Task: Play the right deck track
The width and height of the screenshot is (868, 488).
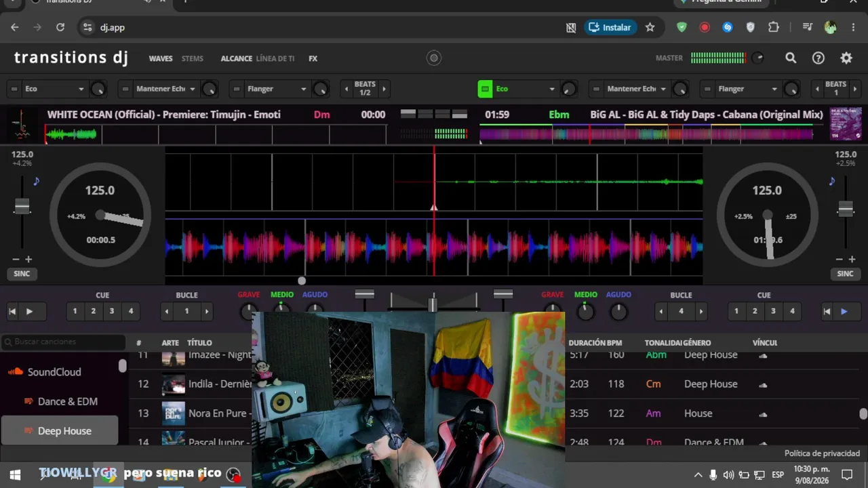Action: [x=844, y=312]
